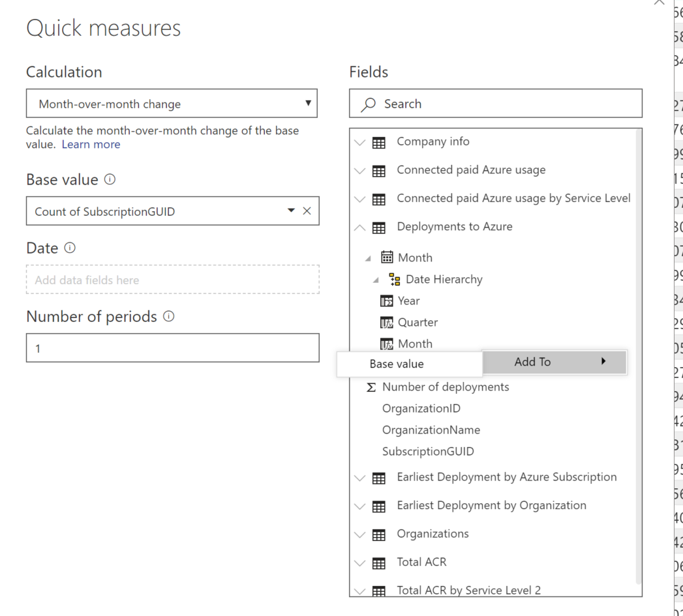
Task: Remove Count of SubscriptionGUID with the X
Action: (307, 211)
